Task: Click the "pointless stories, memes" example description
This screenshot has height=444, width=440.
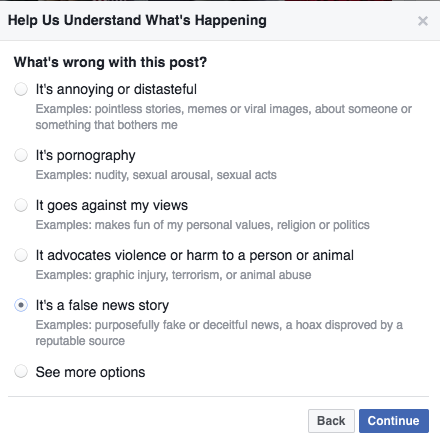Action: point(223,117)
